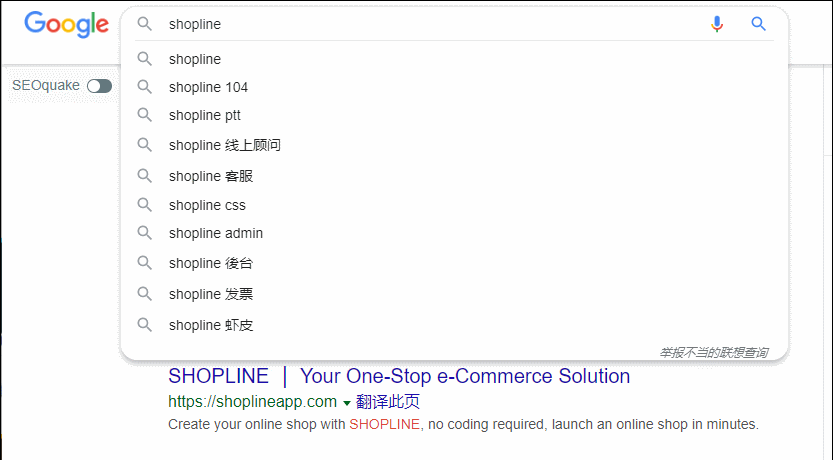The image size is (833, 460).
Task: Click magnifier icon beside first 'shopline' suggestion
Action: point(144,58)
